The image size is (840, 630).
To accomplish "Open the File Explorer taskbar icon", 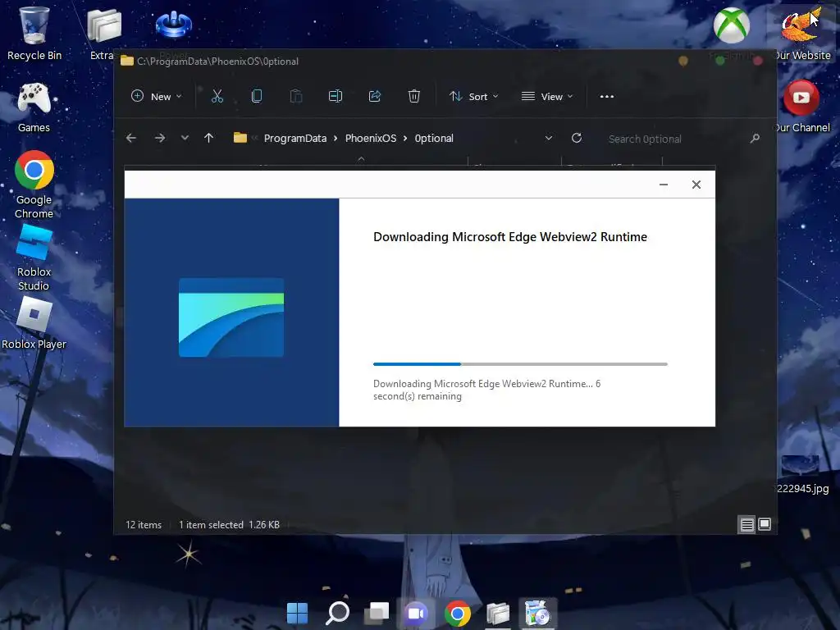I will tap(498, 614).
